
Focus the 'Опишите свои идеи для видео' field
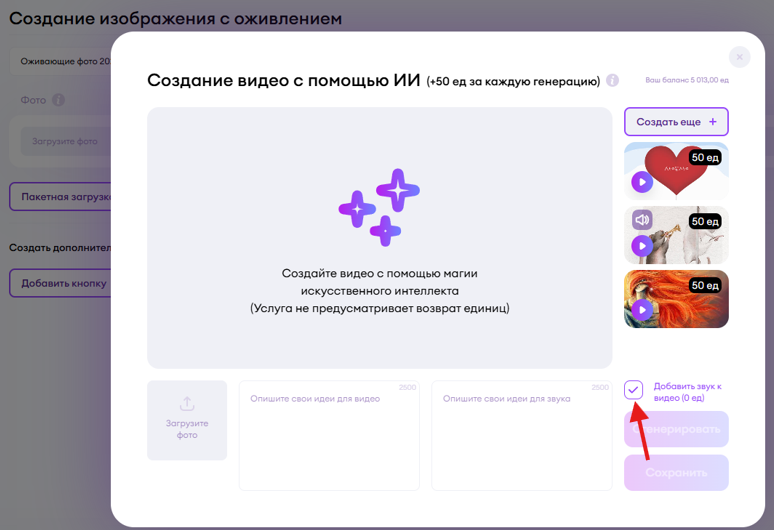click(328, 435)
